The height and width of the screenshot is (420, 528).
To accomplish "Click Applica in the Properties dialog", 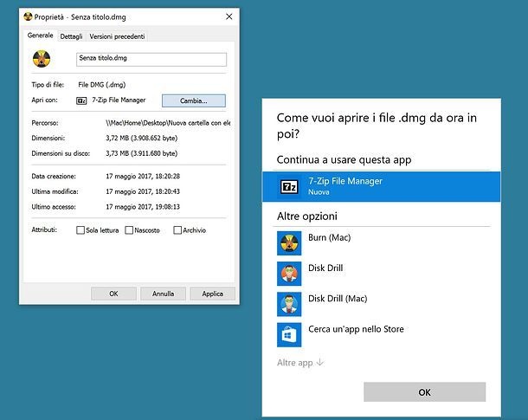I will [x=212, y=294].
